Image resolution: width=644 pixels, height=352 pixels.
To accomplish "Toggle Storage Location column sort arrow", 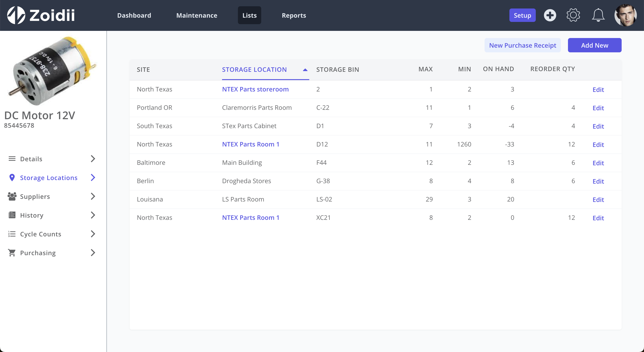I will [305, 70].
